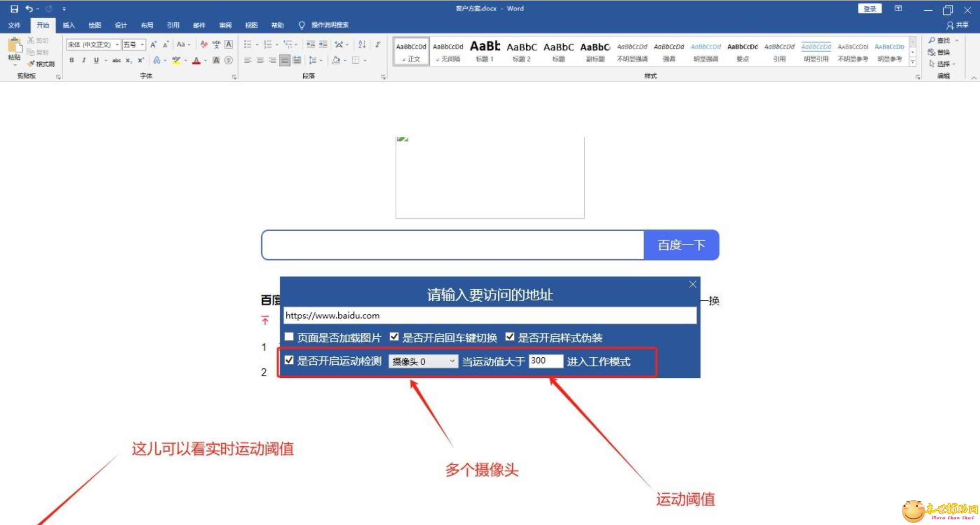980x525 pixels.
Task: Open the 替换 replace tool
Action: point(939,52)
